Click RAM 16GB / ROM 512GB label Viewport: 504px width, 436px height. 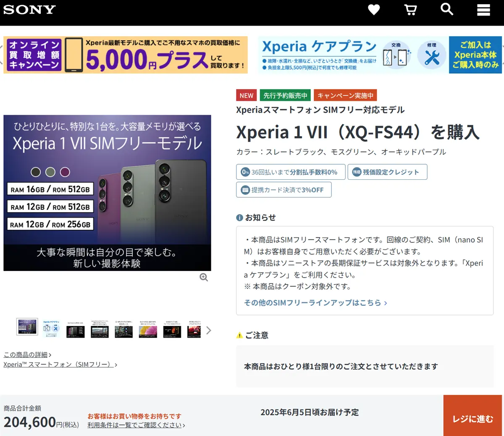click(x=50, y=189)
